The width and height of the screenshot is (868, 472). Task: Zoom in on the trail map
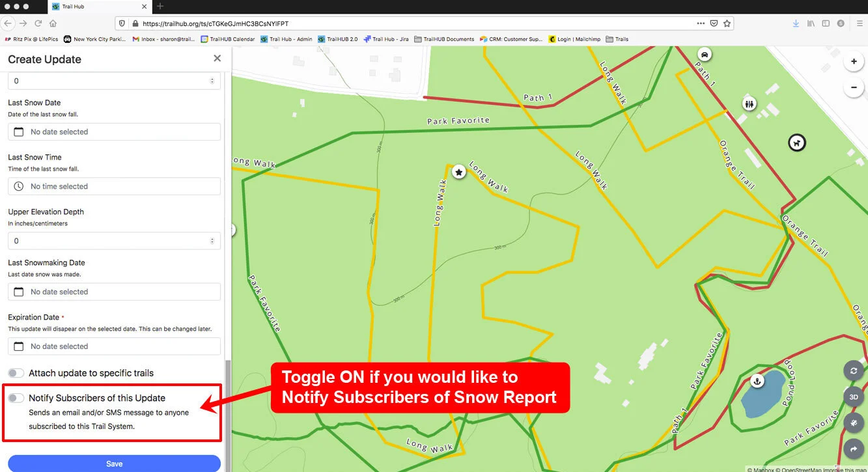click(854, 62)
